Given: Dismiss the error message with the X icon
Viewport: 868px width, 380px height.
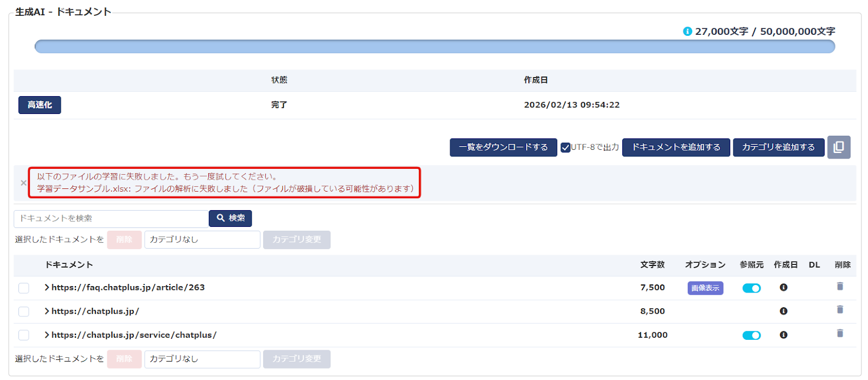Looking at the screenshot, I should [23, 183].
